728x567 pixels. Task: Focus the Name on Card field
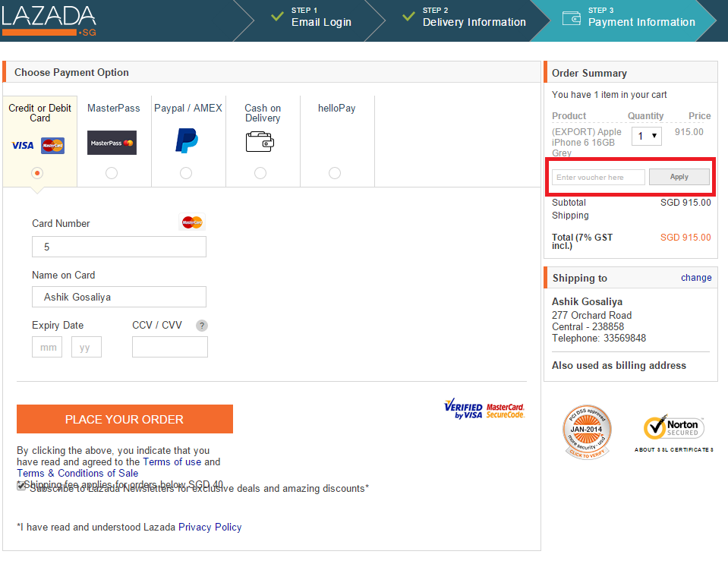tap(119, 297)
